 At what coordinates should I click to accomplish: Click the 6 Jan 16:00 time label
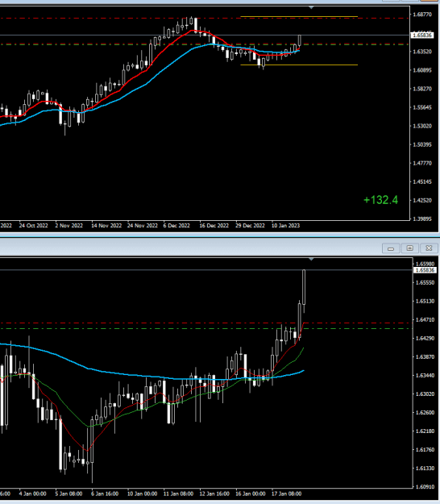pos(105,494)
